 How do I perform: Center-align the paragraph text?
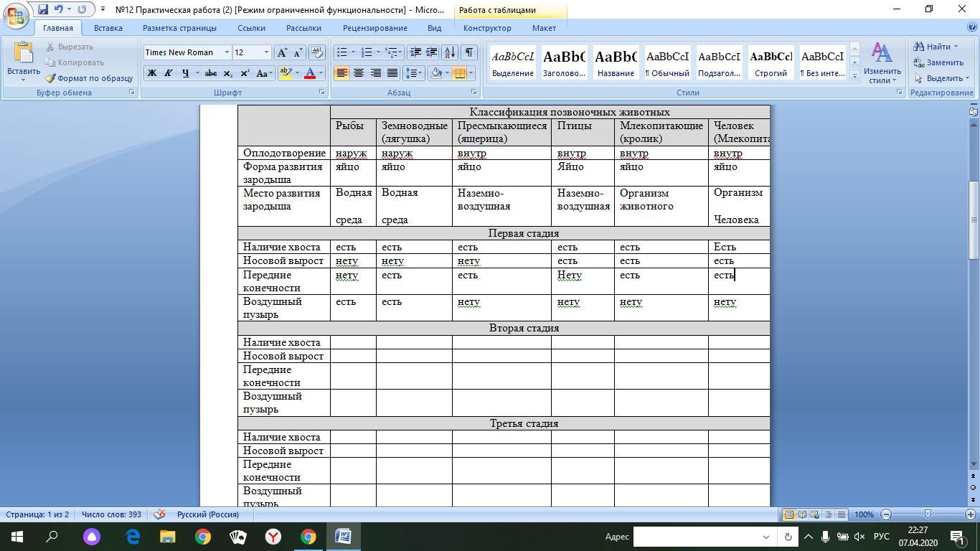pyautogui.click(x=358, y=73)
